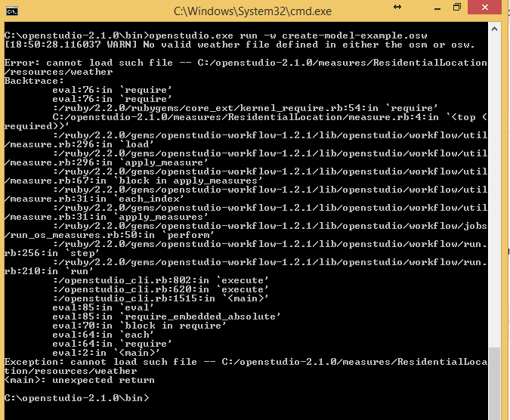Image resolution: width=510 pixels, height=420 pixels.
Task: Click the kernel_require.rb:54 backtrace line
Action: pos(246,108)
